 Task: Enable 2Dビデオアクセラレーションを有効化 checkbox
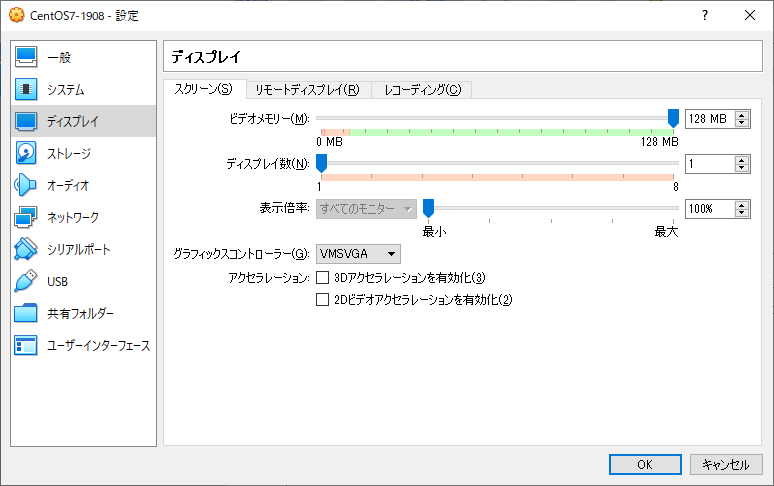click(322, 299)
